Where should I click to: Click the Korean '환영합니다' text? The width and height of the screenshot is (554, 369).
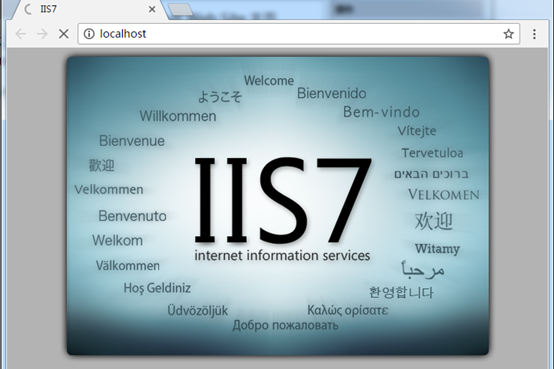(x=401, y=292)
